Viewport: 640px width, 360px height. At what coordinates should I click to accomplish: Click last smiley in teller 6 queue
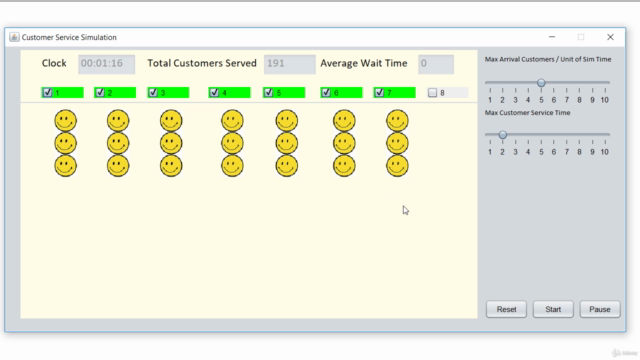click(x=344, y=166)
